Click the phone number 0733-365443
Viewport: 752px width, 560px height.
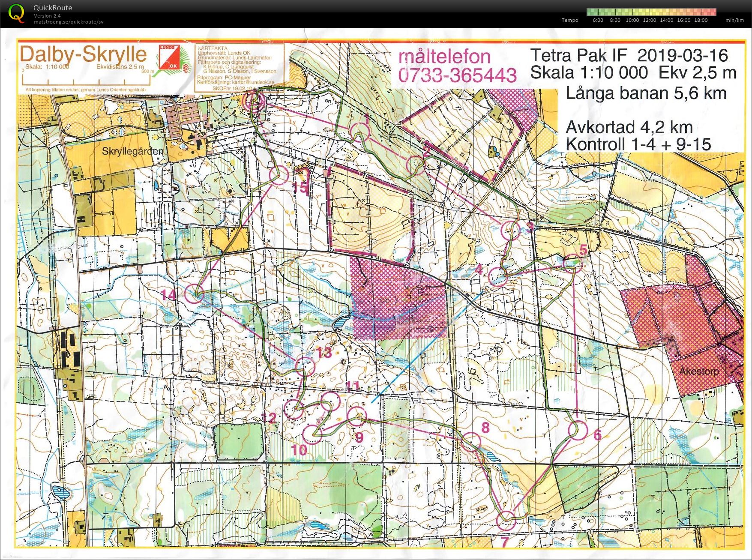458,75
